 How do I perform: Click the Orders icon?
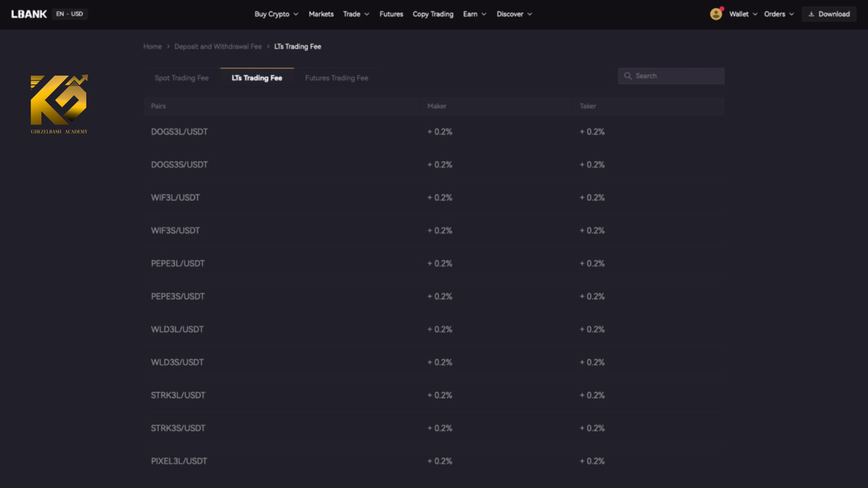click(x=777, y=14)
